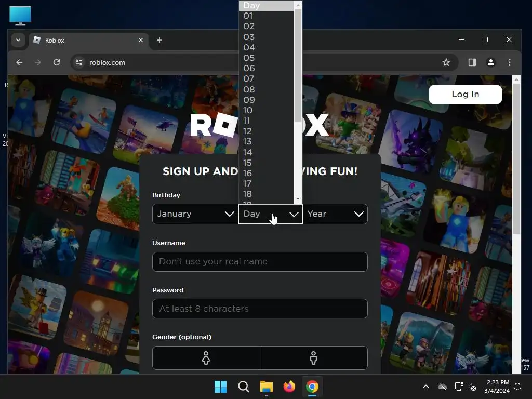
Task: Open site information icon beside roblox.com
Action: (x=79, y=62)
